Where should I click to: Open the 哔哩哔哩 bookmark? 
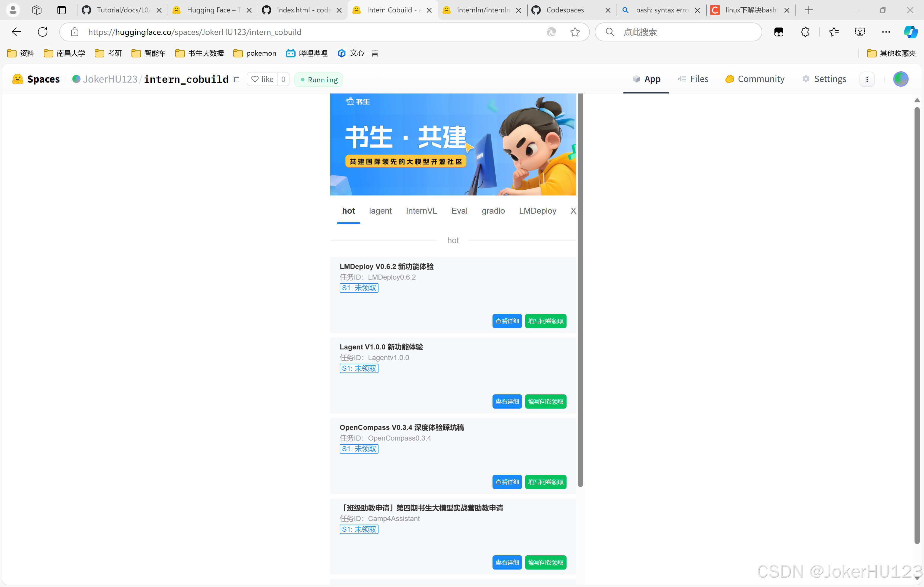307,53
